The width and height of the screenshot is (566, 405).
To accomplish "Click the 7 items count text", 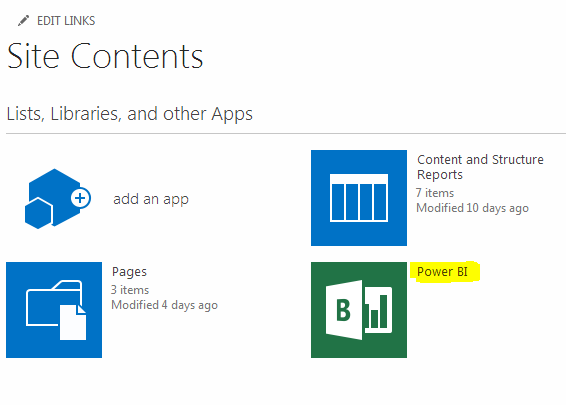I will point(435,193).
